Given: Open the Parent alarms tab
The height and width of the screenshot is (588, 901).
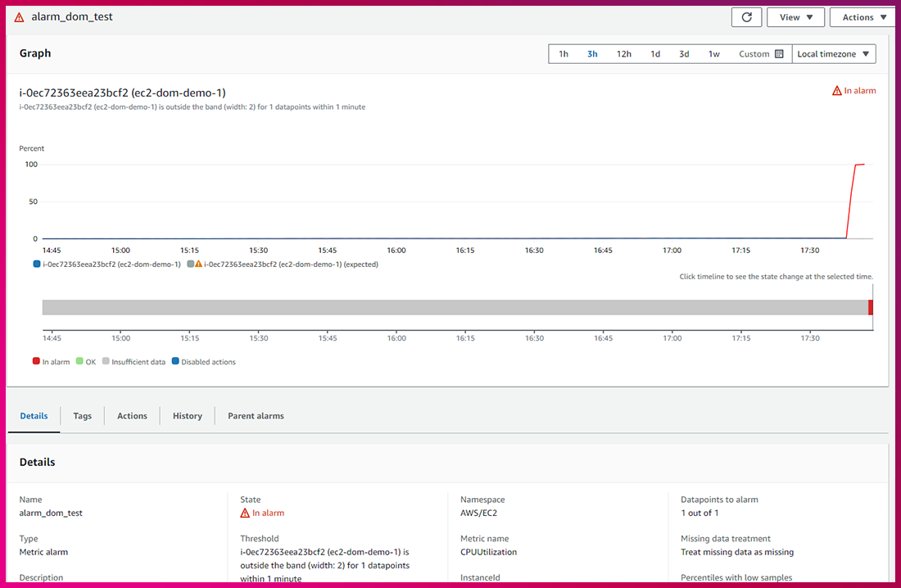Looking at the screenshot, I should pos(256,416).
